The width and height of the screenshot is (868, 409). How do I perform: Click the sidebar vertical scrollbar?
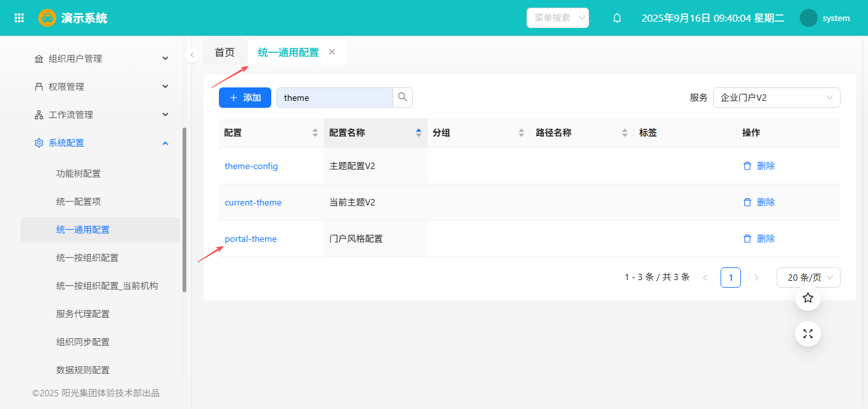(x=184, y=211)
